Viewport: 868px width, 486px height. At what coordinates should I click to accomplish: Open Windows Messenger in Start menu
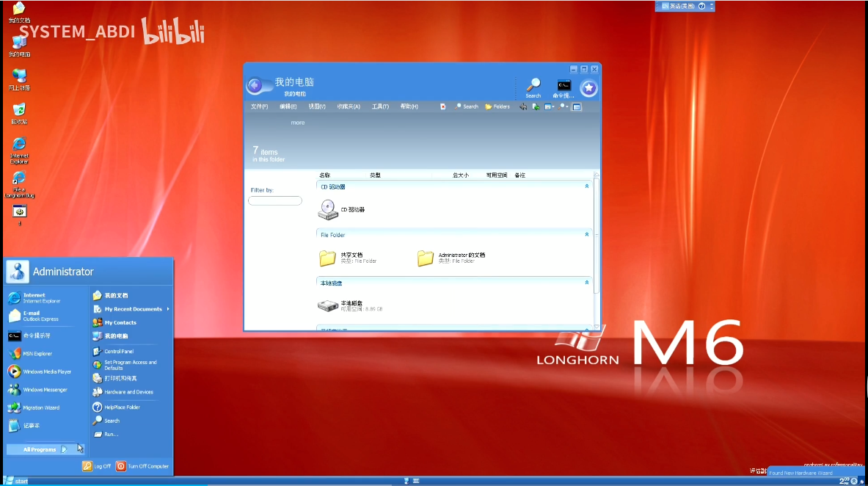(x=45, y=390)
